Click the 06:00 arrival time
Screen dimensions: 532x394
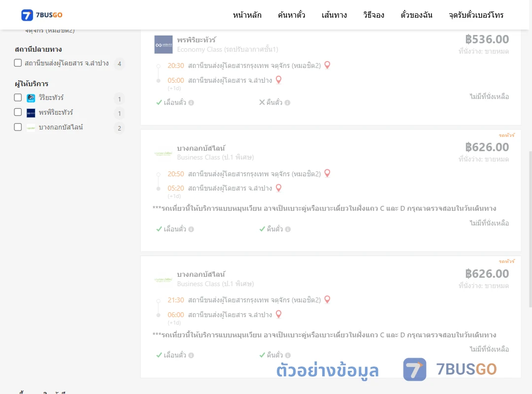[176, 315]
